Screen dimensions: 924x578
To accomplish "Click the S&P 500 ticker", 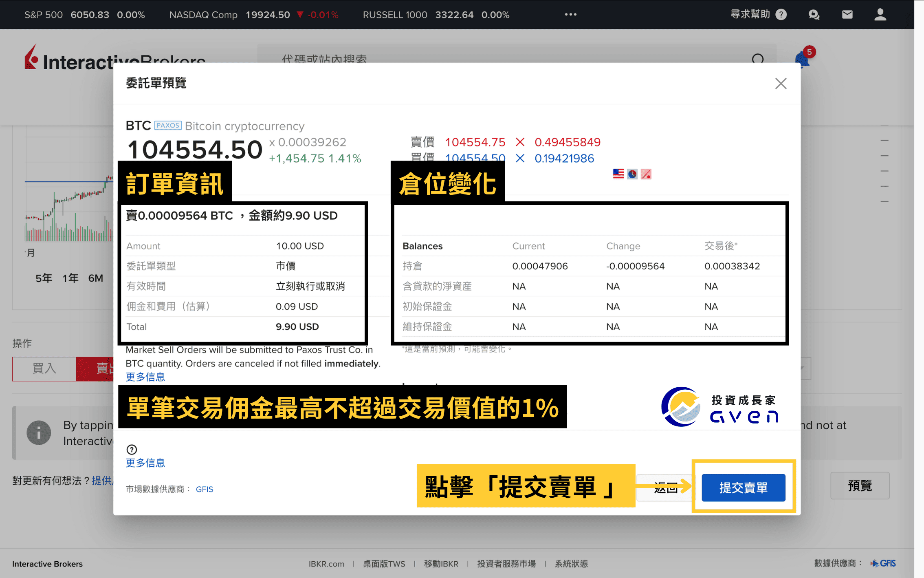I will pyautogui.click(x=84, y=15).
